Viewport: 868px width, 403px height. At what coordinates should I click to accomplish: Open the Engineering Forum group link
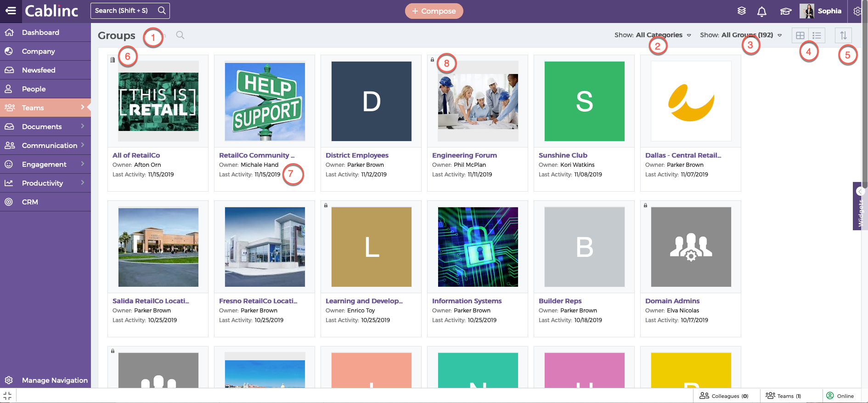464,155
